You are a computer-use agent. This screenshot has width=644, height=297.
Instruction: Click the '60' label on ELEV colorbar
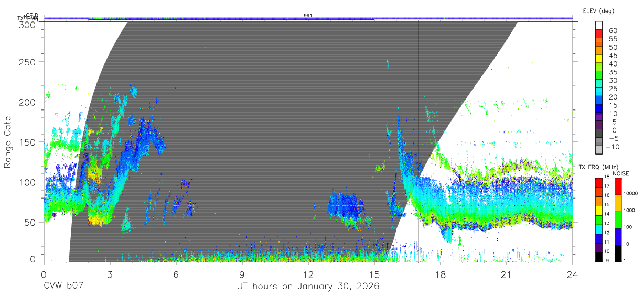613,31
